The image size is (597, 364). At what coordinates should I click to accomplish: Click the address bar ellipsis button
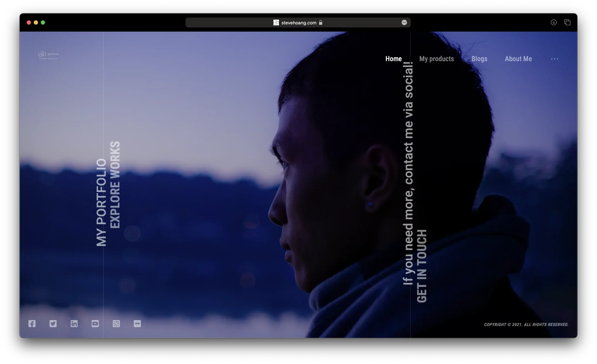coord(404,23)
